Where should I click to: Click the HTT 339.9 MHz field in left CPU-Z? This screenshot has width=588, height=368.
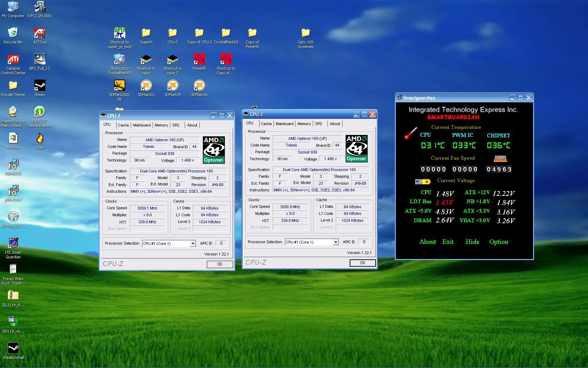(147, 222)
